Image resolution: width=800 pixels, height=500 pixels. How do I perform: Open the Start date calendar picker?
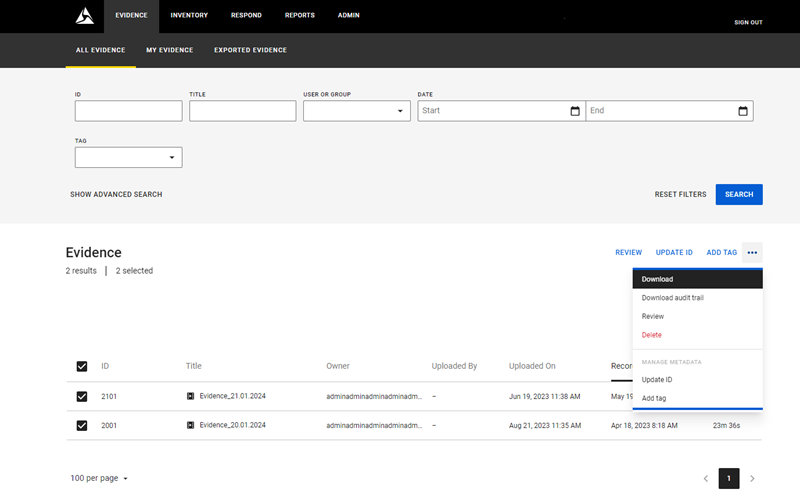coord(574,111)
